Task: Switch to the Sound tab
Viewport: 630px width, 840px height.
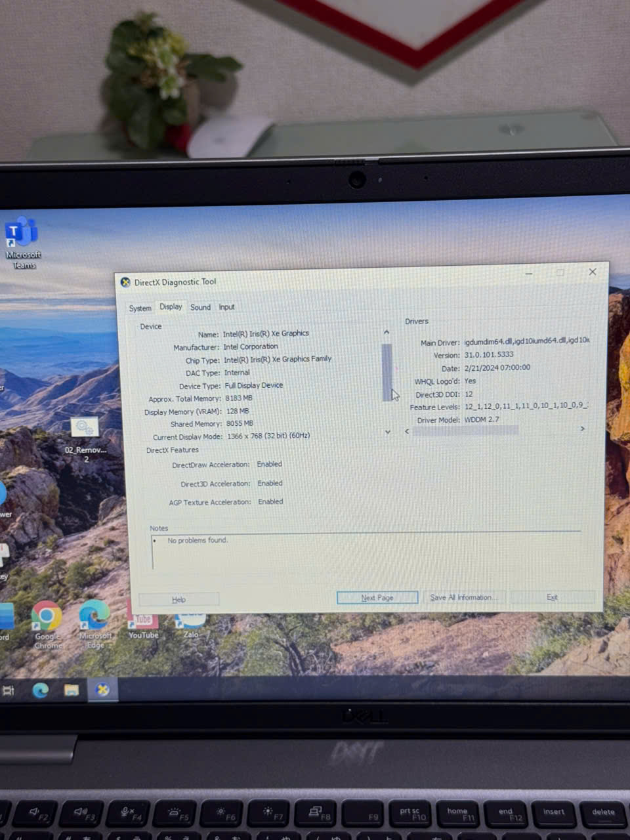Action: point(200,307)
